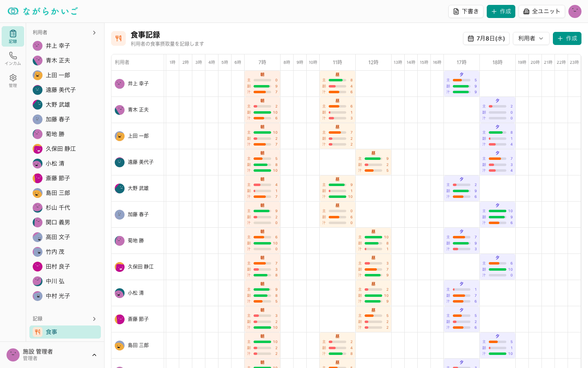
Task: Click the 18時 column header
Action: coord(497,62)
